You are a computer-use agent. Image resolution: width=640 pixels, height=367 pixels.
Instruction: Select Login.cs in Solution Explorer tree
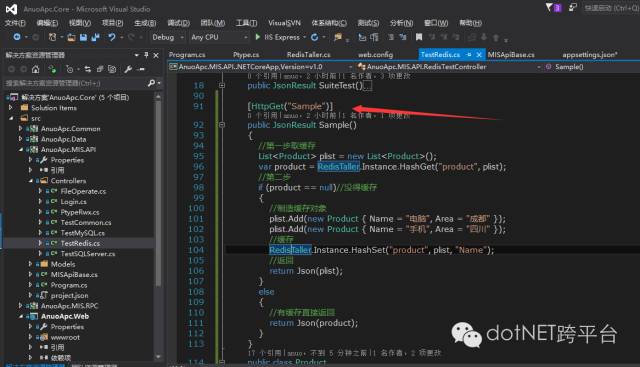pyautogui.click(x=73, y=202)
